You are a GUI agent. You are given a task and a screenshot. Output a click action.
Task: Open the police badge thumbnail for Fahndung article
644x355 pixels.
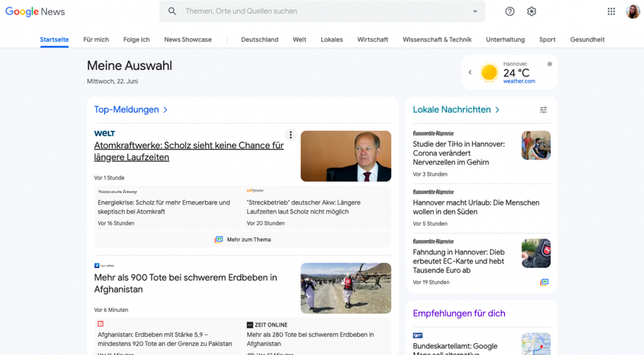point(536,253)
